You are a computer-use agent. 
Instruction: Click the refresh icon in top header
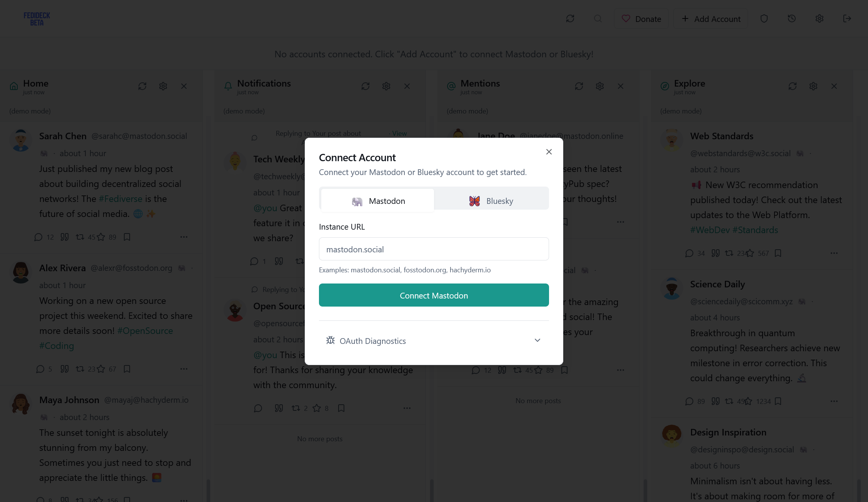[x=570, y=18]
